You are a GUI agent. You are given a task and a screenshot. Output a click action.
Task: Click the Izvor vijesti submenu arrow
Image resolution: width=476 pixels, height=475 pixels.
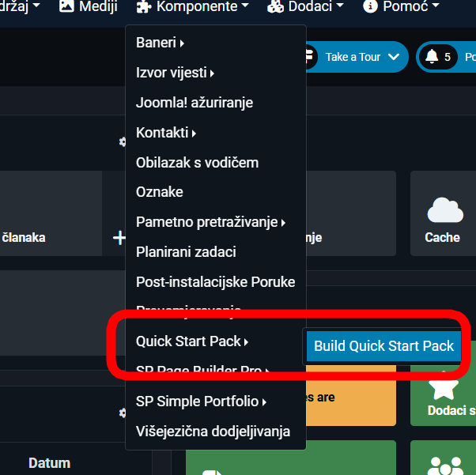(x=212, y=74)
